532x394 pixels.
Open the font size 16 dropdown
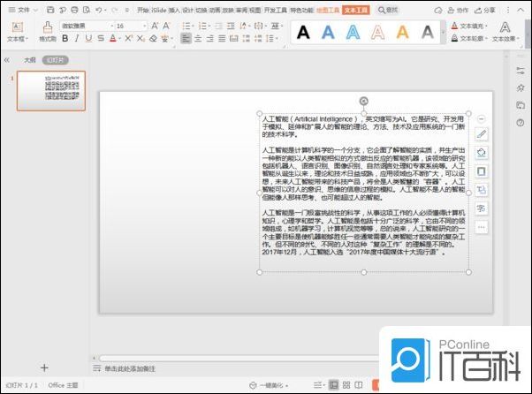[x=145, y=26]
